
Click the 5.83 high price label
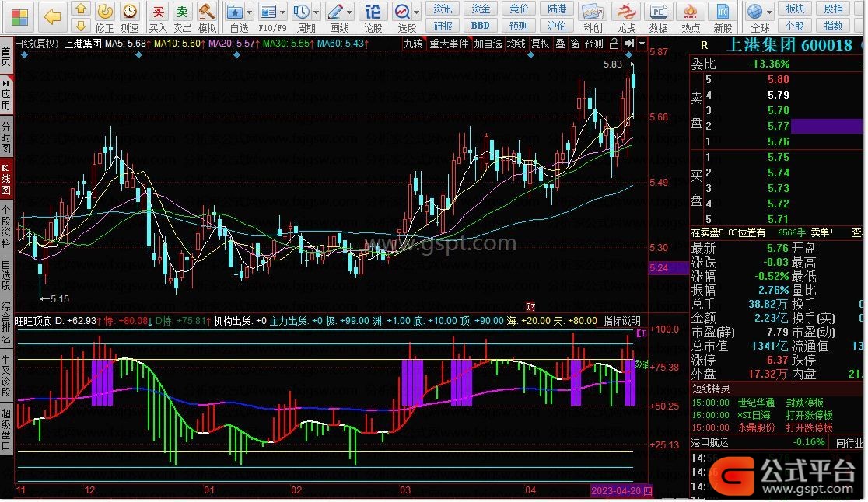(613, 64)
